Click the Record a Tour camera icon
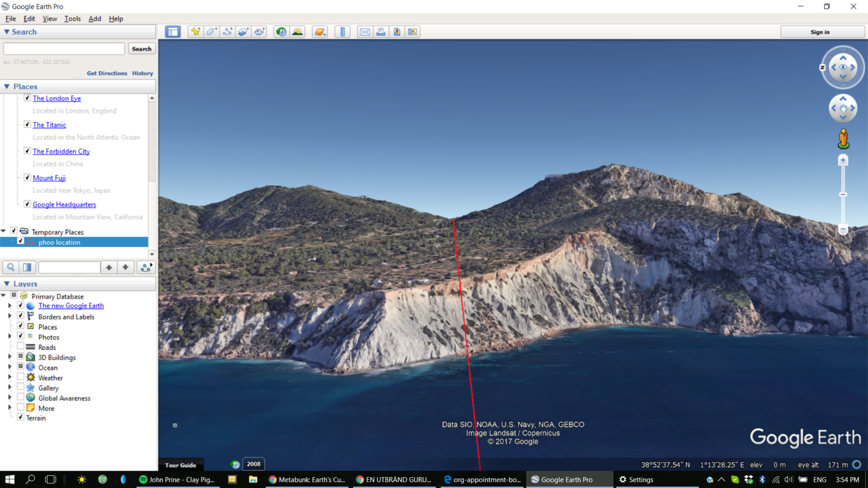The width and height of the screenshot is (868, 488). [x=260, y=32]
